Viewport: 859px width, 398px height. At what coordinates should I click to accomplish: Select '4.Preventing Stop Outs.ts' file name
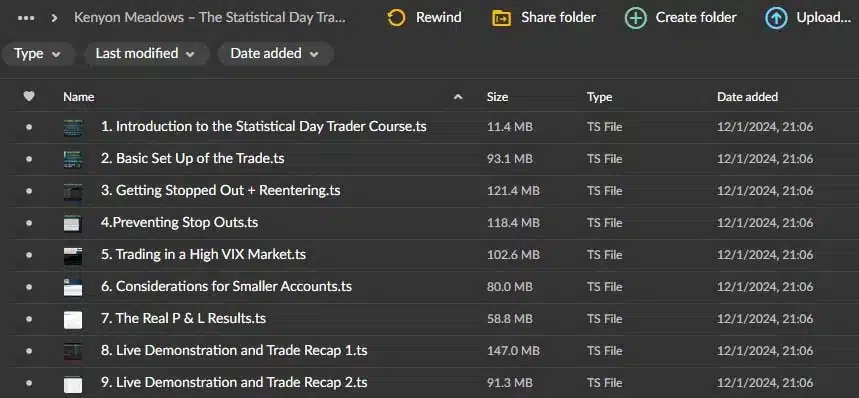click(x=179, y=223)
